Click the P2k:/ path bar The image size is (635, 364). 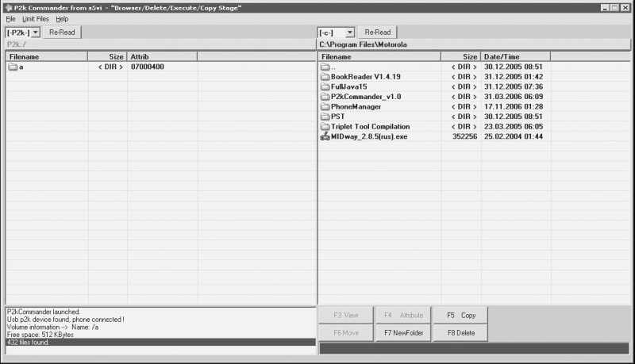tap(160, 44)
